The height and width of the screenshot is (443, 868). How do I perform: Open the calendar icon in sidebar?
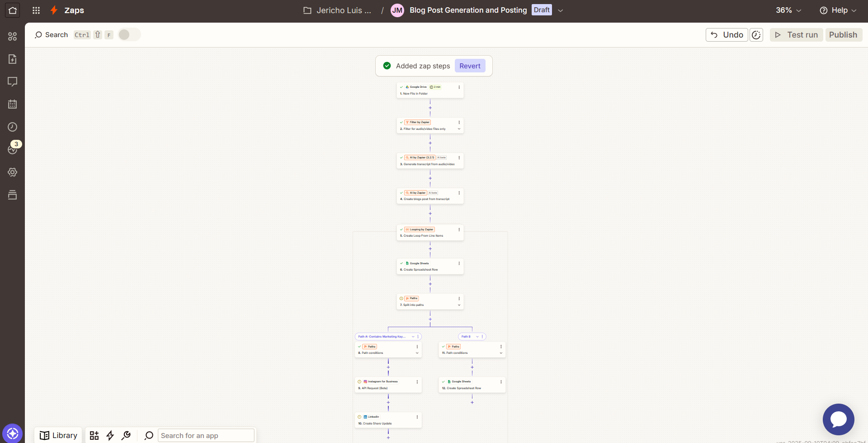[12, 105]
